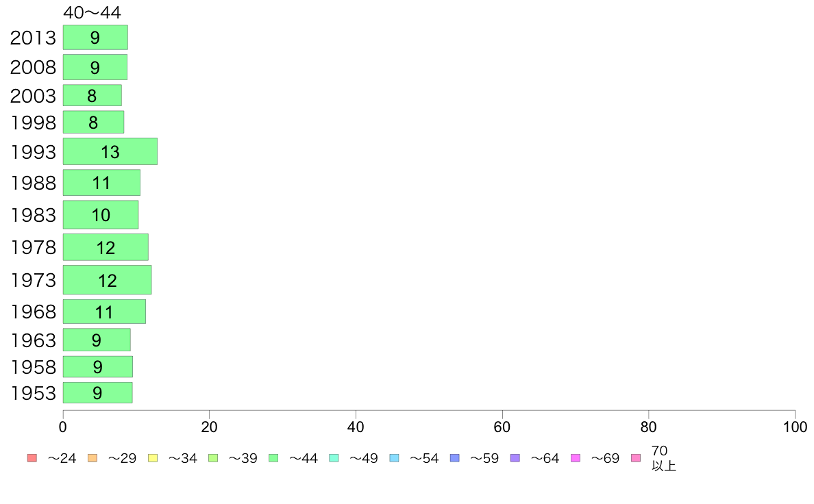This screenshot has width=814, height=504.
Task: Click the red ~24 legend swatch
Action: coord(32,458)
